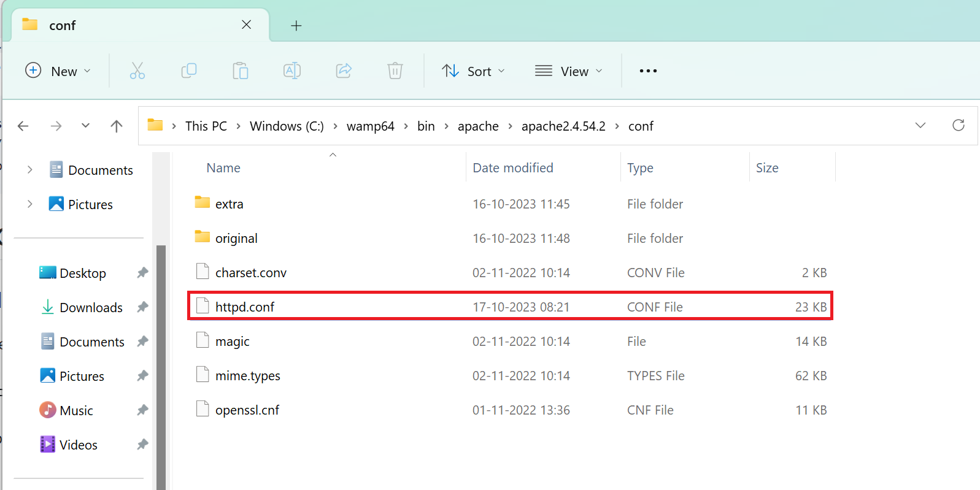
Task: Refresh the conf folder view
Action: (x=959, y=126)
